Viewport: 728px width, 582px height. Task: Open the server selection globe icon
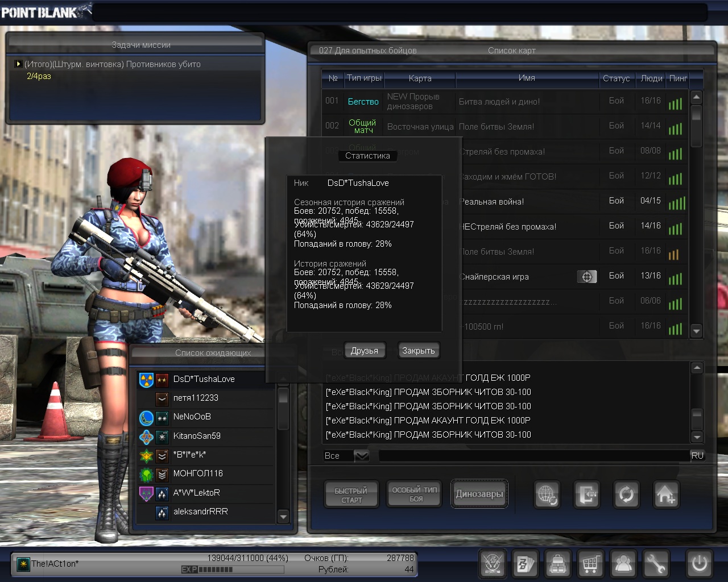(547, 494)
